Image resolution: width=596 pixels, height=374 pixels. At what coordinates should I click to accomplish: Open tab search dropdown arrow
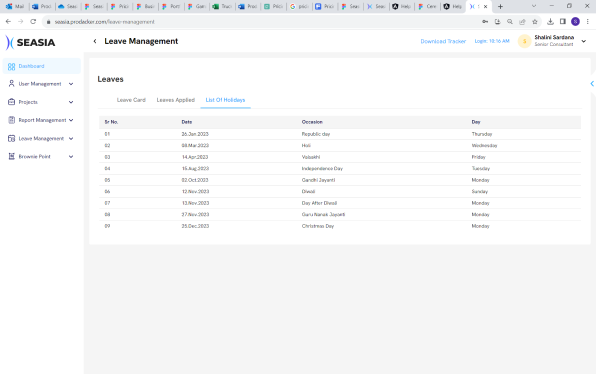534,6
